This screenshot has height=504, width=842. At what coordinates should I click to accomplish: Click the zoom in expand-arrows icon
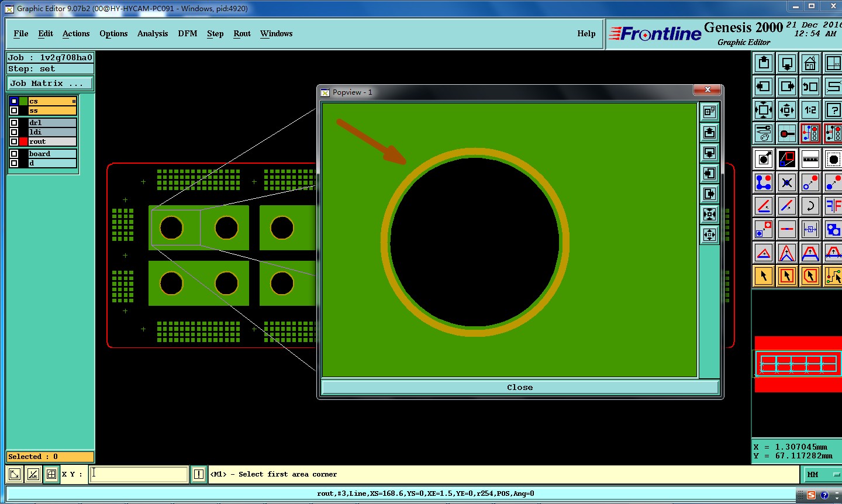764,110
